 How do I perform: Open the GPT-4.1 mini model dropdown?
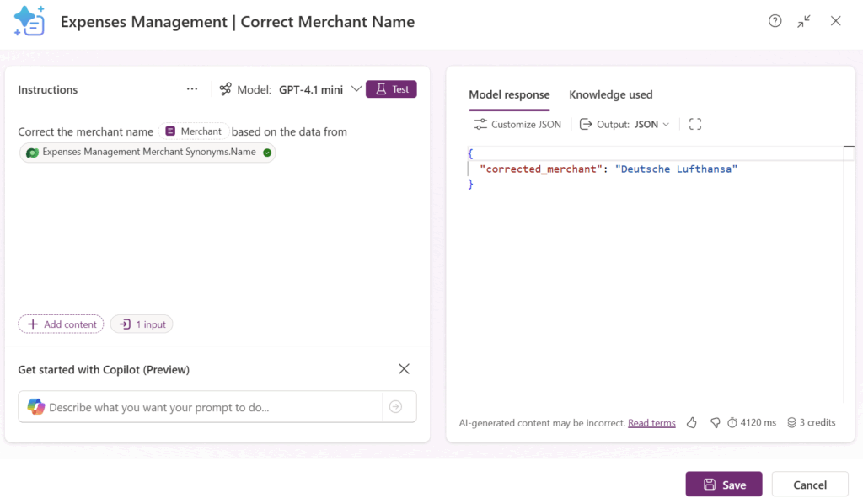coord(356,89)
